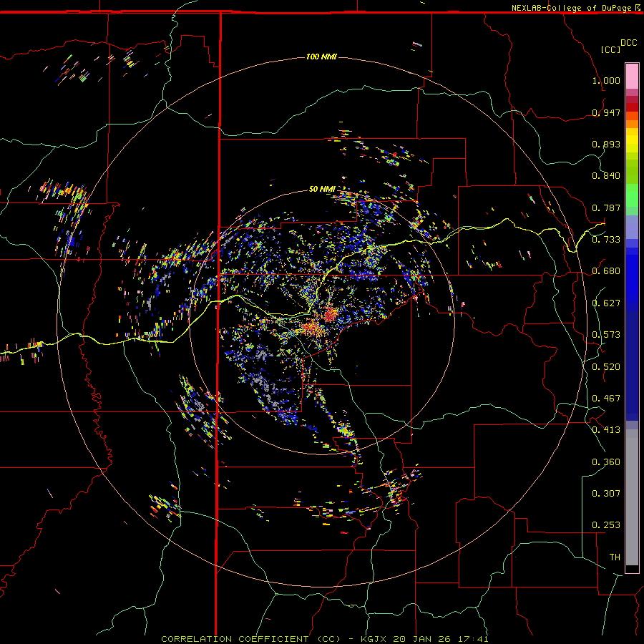Click the 0.467 scale value
Image resolution: width=644 pixels, height=644 pixels.
(606, 399)
